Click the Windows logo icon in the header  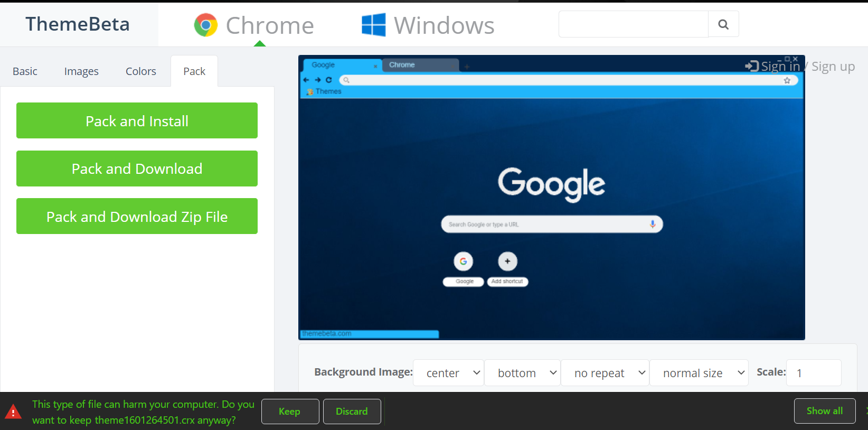374,25
